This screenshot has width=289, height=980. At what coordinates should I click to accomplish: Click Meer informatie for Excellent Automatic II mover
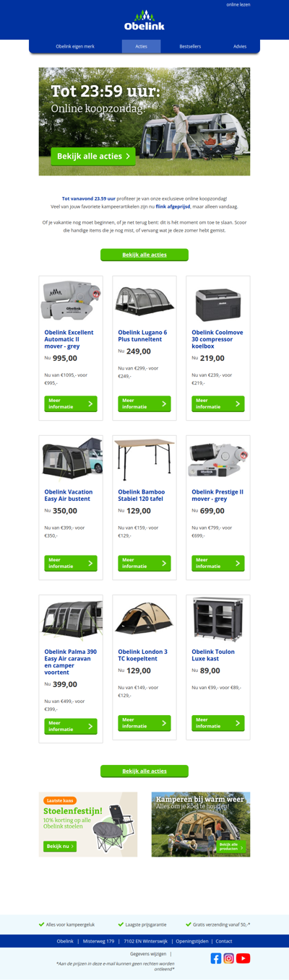tap(71, 404)
